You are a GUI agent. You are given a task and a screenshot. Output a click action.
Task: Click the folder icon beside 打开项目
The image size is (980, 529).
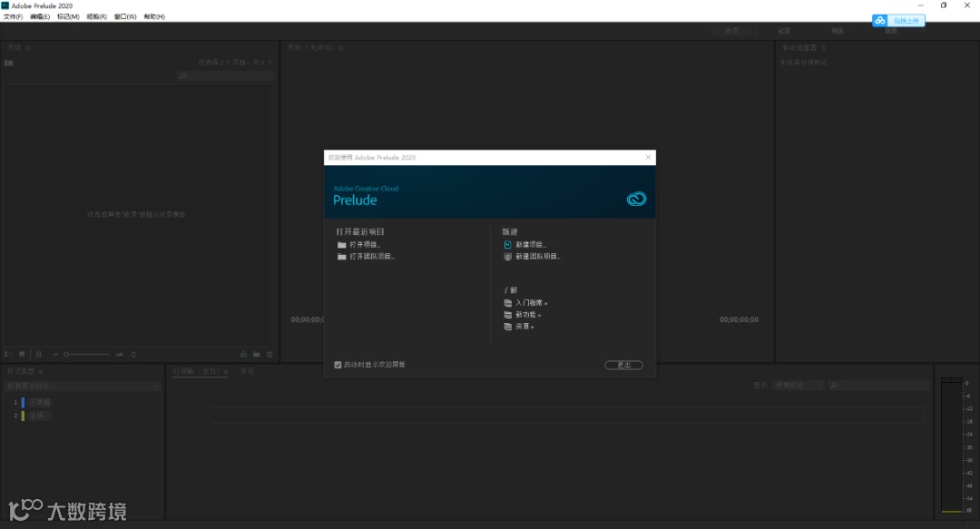[341, 245]
